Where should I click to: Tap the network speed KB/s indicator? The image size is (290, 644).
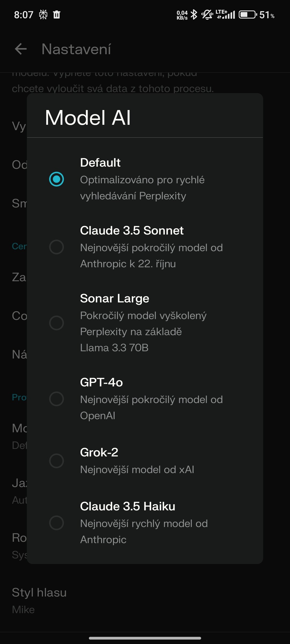[x=182, y=15]
